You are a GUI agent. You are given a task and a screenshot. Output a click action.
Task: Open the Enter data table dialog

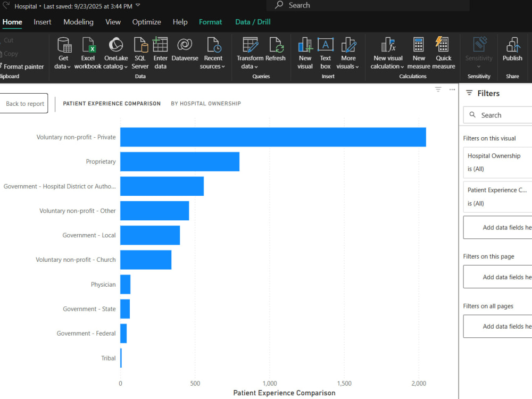click(x=160, y=53)
